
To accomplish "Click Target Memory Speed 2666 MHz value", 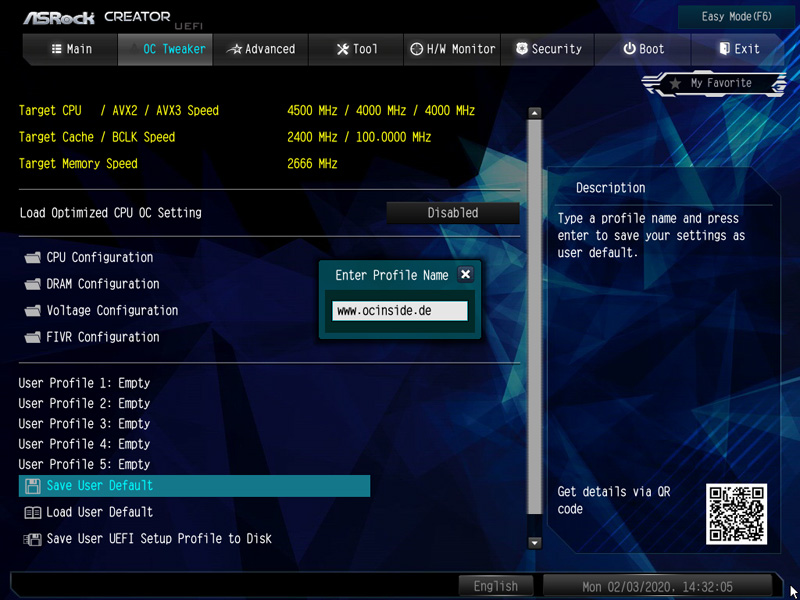I will (312, 163).
